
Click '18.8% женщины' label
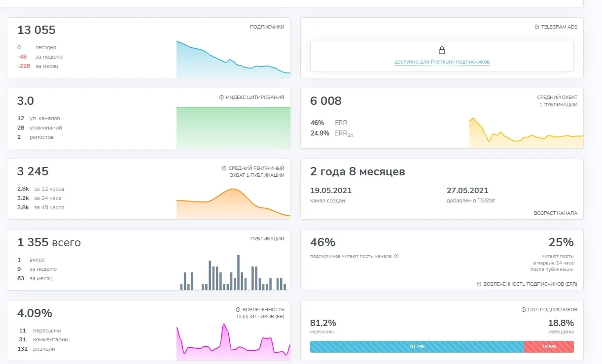pyautogui.click(x=561, y=327)
